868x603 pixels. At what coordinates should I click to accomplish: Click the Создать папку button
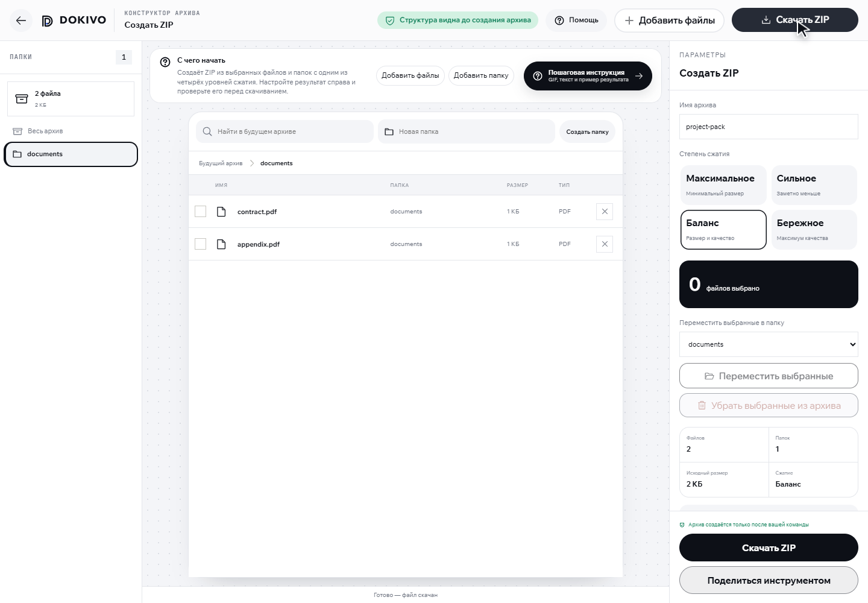click(588, 131)
